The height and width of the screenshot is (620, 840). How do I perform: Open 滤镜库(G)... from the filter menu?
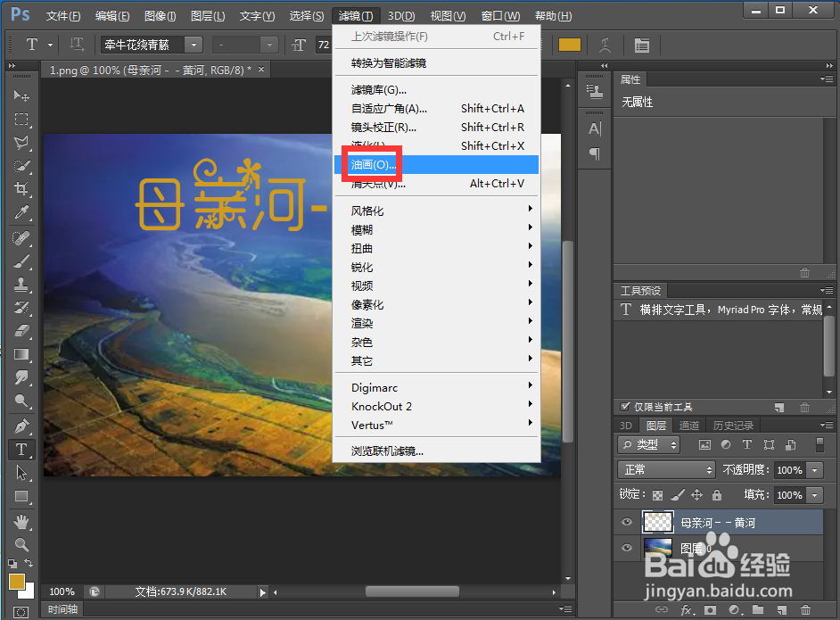[436, 89]
